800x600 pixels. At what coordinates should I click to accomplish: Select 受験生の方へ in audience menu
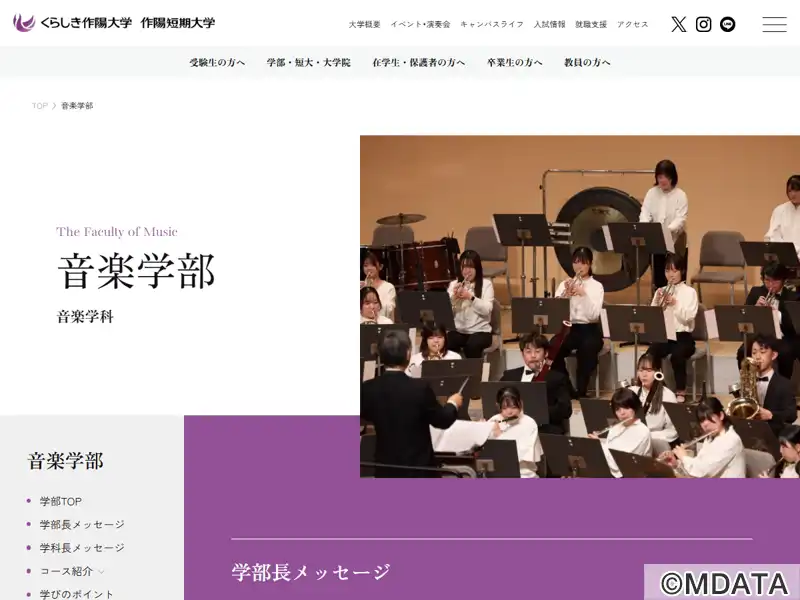click(217, 62)
